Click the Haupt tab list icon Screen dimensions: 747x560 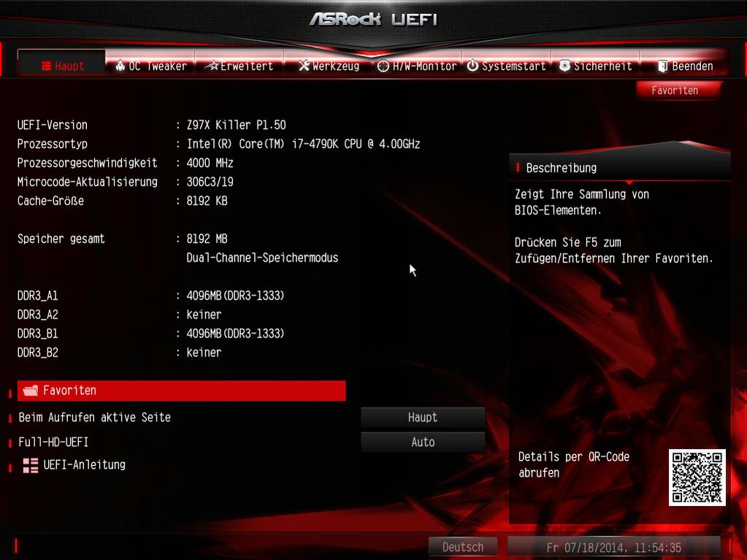[x=46, y=66]
